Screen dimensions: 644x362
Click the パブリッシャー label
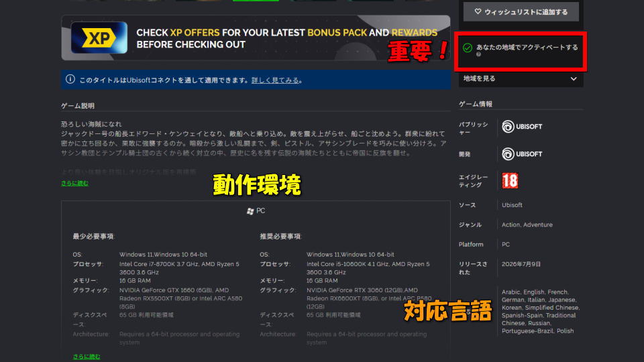[473, 128]
